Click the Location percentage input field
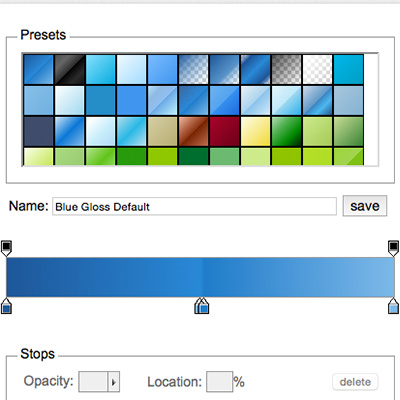The width and height of the screenshot is (400, 400). (x=219, y=382)
